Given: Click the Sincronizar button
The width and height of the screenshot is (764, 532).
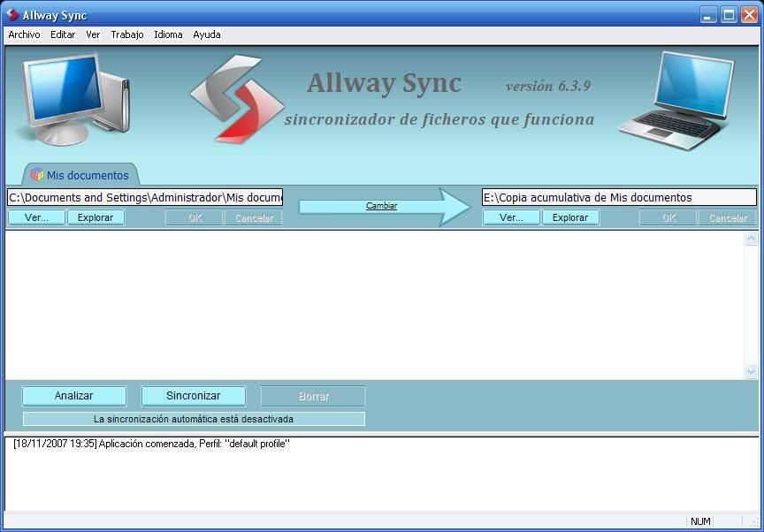Looking at the screenshot, I should (x=194, y=396).
